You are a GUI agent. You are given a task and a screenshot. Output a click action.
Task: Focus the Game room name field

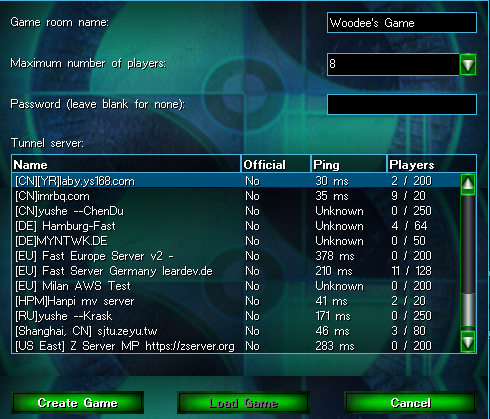[402, 23]
